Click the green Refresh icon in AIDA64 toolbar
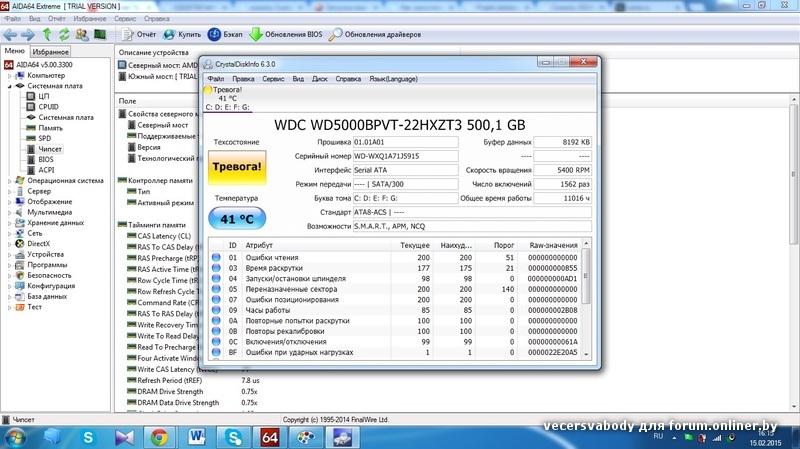The width and height of the screenshot is (800, 449). [63, 34]
